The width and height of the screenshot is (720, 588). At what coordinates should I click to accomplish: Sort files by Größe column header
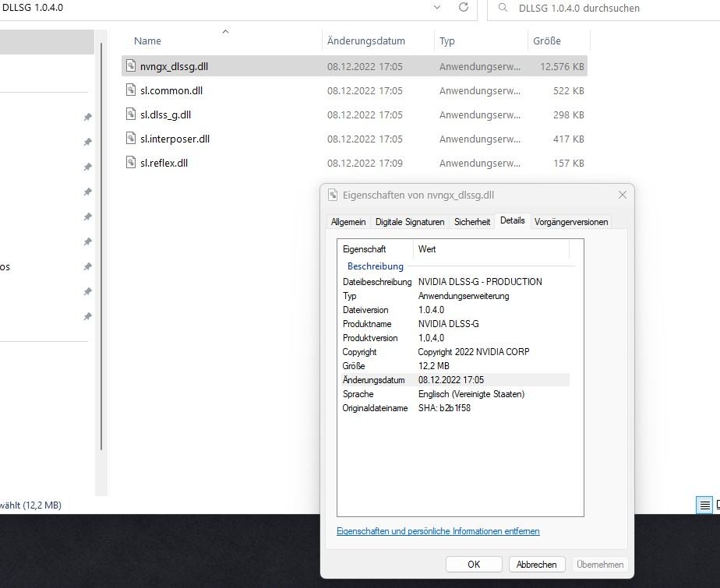click(559, 40)
